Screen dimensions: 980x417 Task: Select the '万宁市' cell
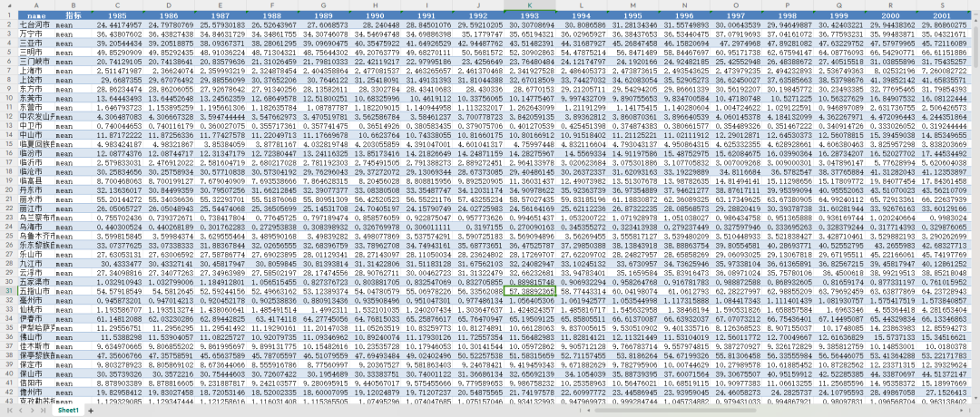36,33
